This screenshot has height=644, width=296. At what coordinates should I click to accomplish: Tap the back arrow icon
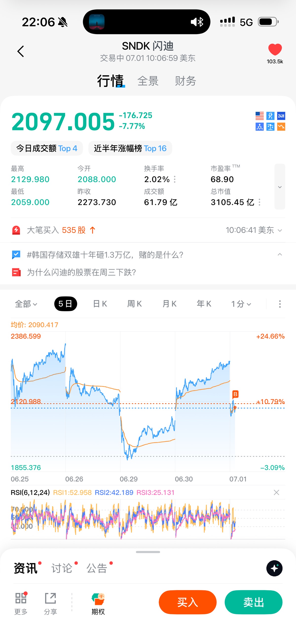[x=21, y=51]
